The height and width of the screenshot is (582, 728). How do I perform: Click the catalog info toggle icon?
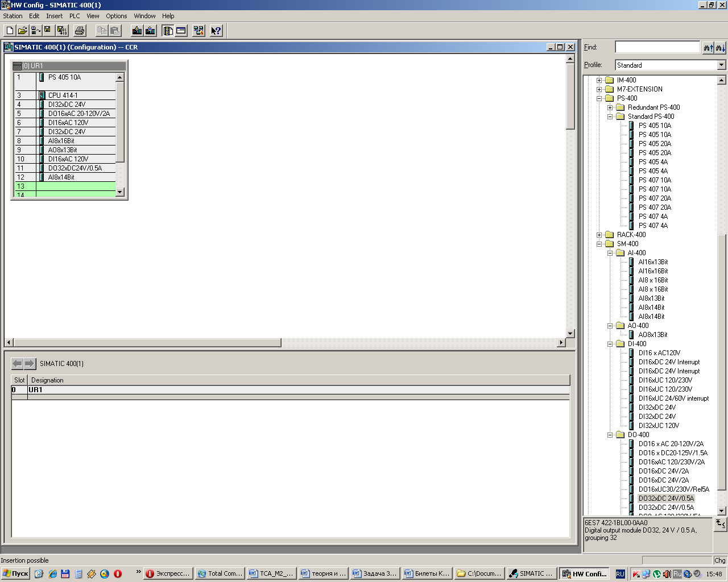pos(721,523)
